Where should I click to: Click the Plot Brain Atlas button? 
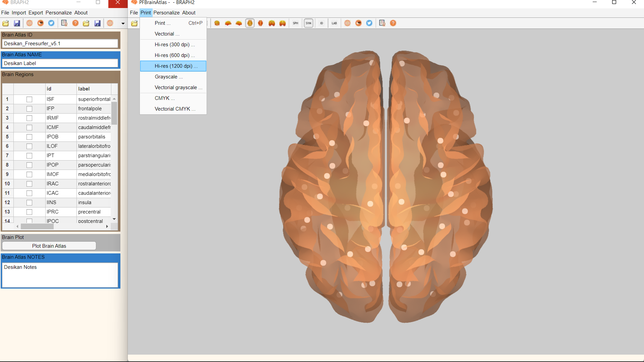[49, 246]
